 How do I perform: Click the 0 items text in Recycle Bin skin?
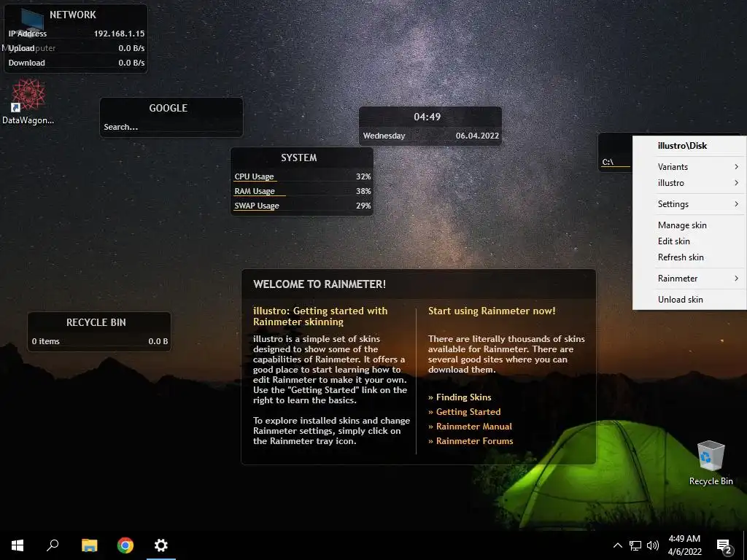(46, 341)
